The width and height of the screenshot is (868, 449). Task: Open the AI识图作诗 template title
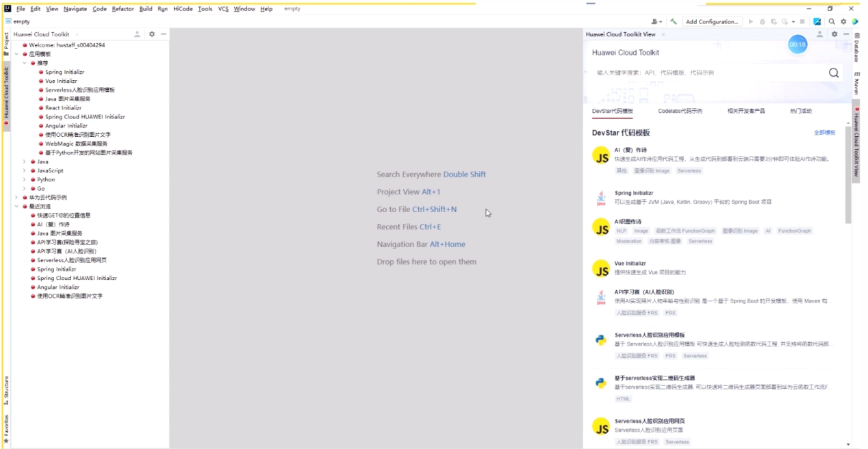click(x=628, y=222)
